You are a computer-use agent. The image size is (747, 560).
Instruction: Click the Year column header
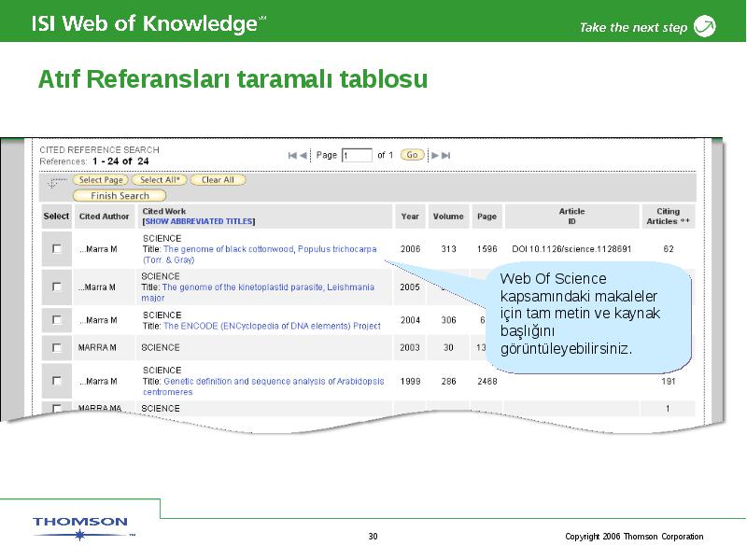410,217
